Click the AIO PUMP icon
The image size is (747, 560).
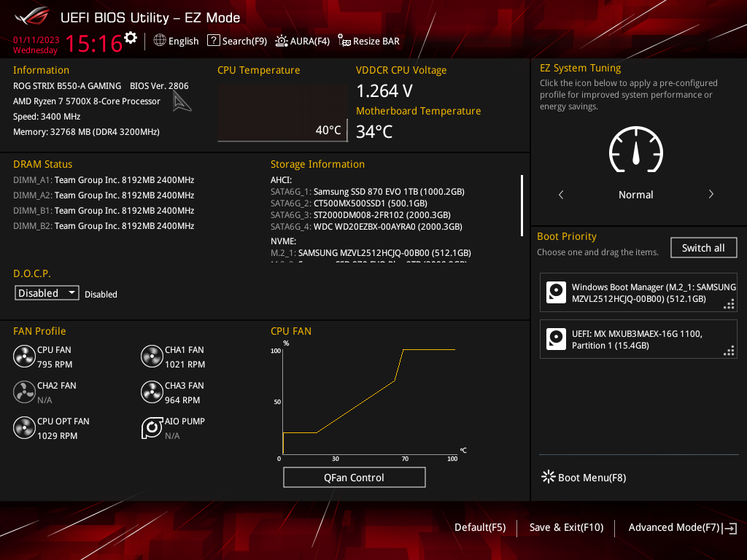tap(152, 428)
